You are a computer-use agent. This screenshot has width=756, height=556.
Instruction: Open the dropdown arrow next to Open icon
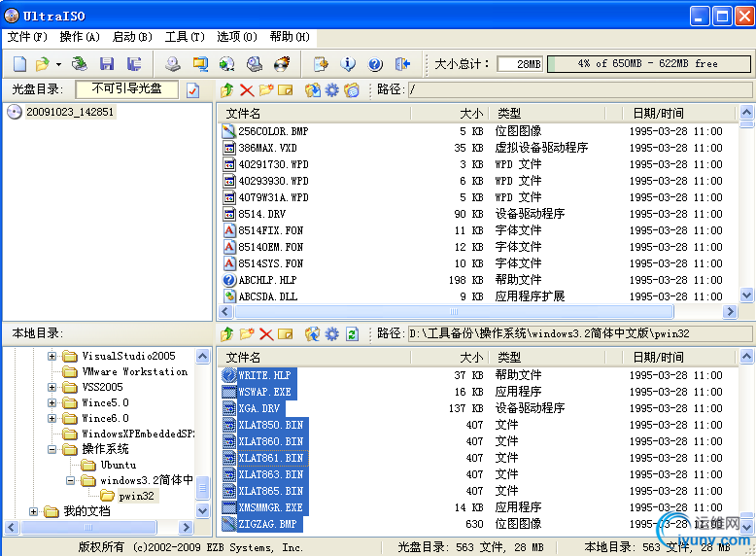(58, 64)
